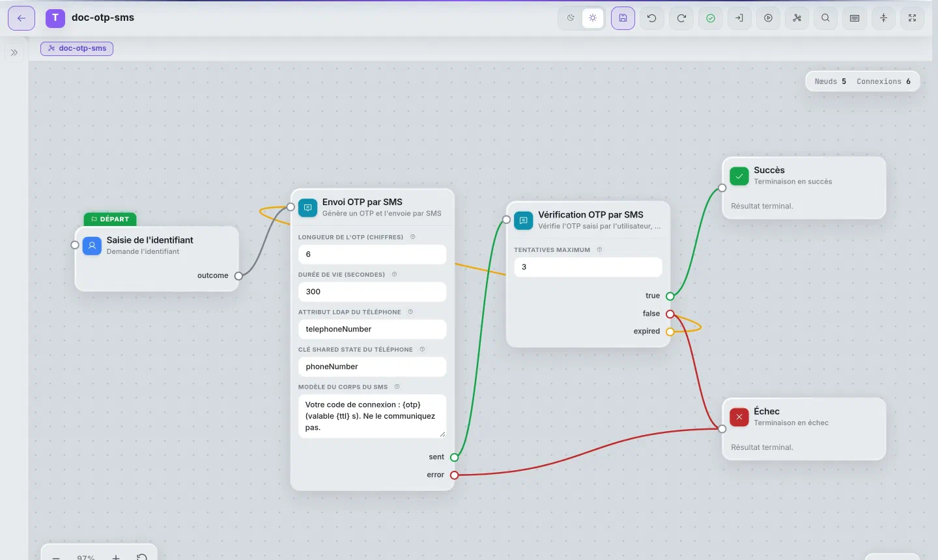Show keyboard shortcuts icon
Screen dimensions: 938x560
855,18
